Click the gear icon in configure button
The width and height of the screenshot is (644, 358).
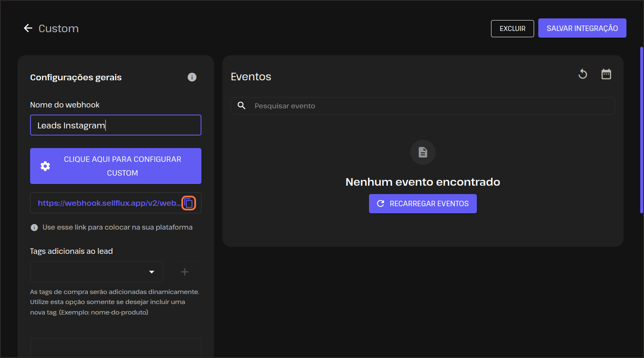click(x=45, y=166)
